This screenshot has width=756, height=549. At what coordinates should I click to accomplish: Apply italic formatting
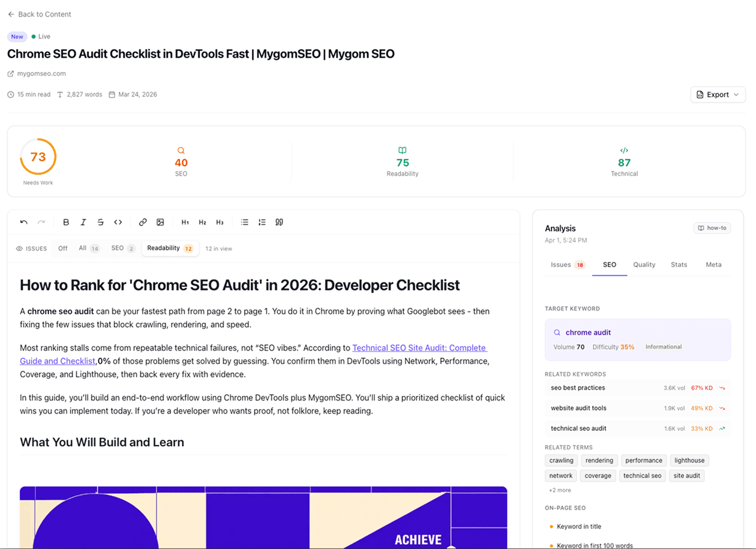(x=83, y=222)
